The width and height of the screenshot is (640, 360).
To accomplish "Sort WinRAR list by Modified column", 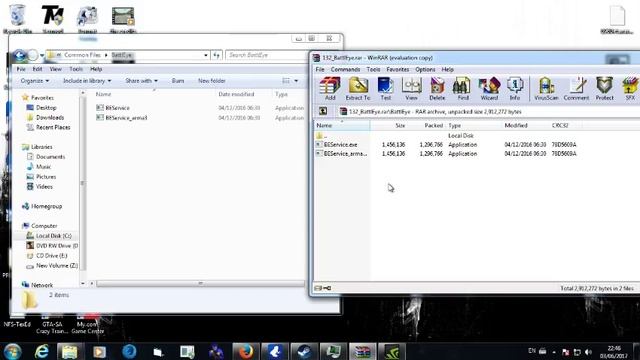I will (x=516, y=125).
